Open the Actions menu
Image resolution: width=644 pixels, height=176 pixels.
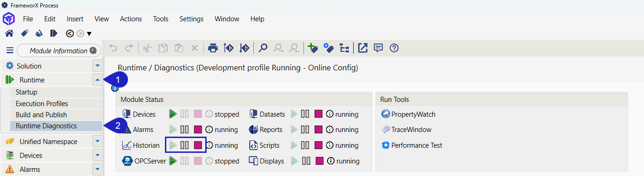tap(131, 19)
